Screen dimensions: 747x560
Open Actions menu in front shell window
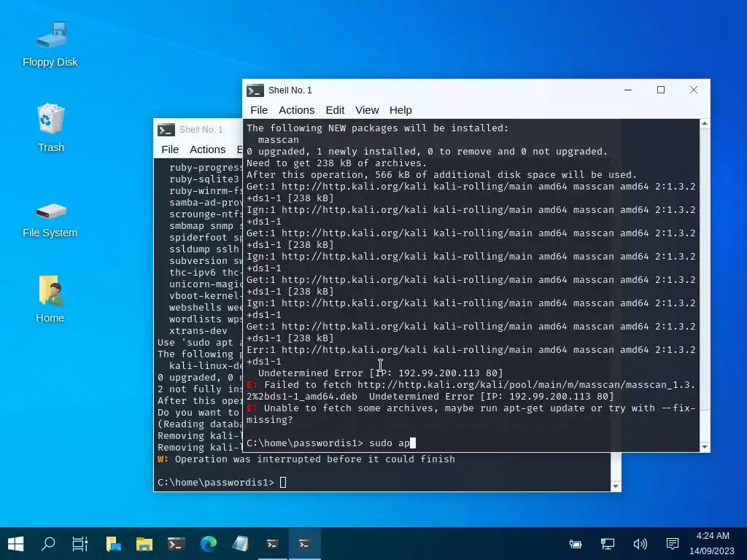[x=296, y=110]
